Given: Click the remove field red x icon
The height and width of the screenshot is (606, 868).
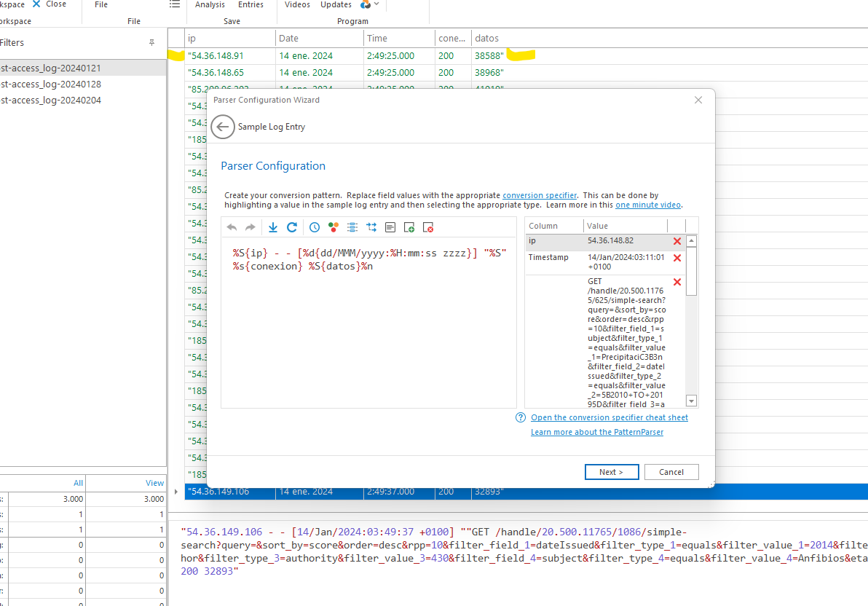Looking at the screenshot, I should pyautogui.click(x=428, y=227).
